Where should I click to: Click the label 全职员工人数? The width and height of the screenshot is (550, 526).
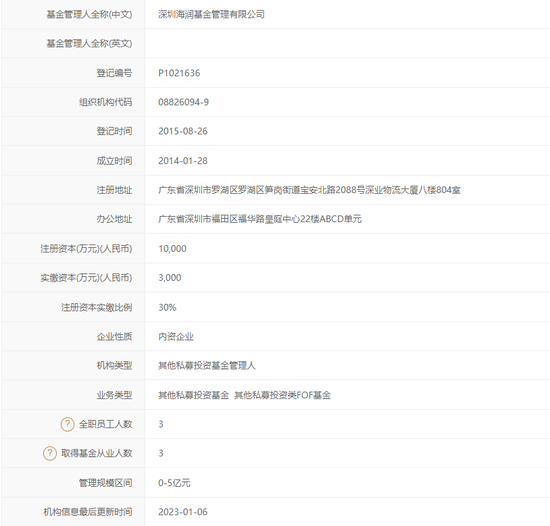(x=106, y=424)
